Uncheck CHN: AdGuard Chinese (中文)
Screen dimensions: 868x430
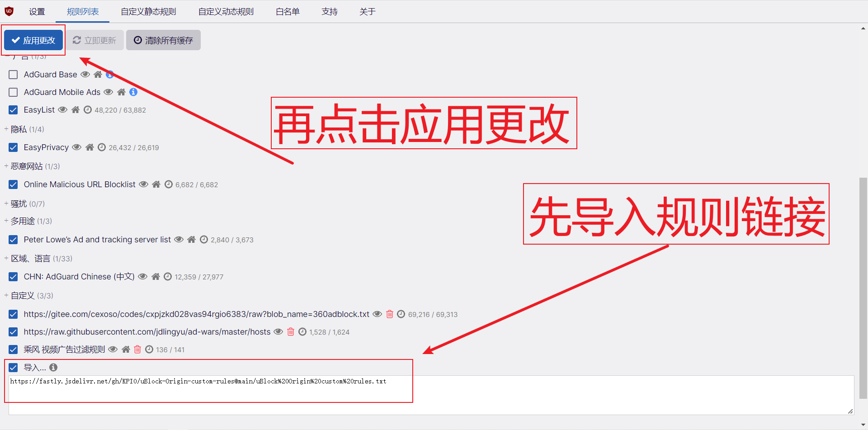click(13, 277)
